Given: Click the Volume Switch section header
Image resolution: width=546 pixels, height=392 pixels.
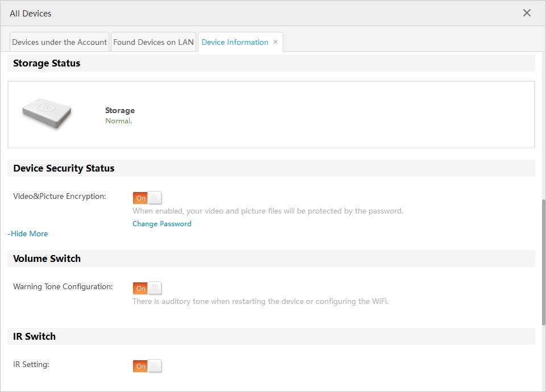Looking at the screenshot, I should point(47,258).
